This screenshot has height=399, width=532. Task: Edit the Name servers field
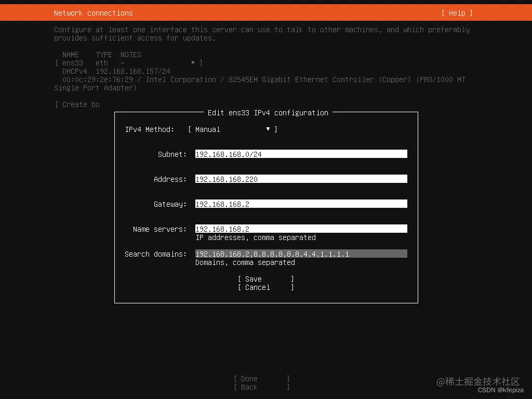301,229
